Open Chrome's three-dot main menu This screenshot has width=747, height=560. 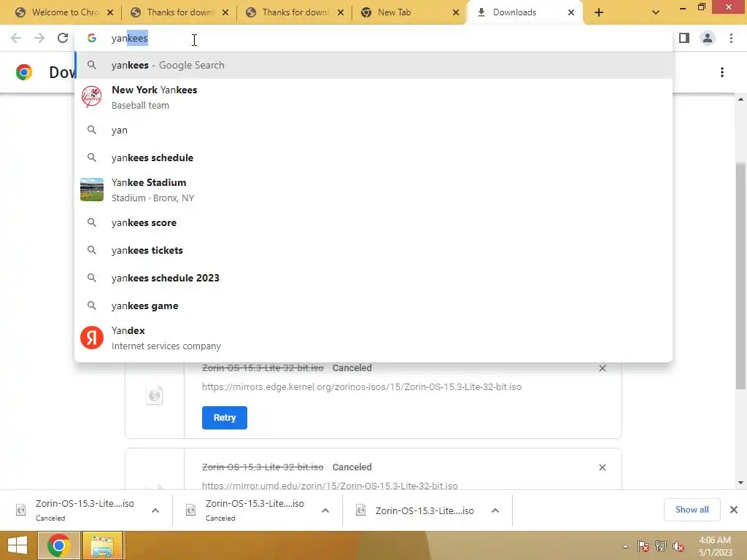731,38
